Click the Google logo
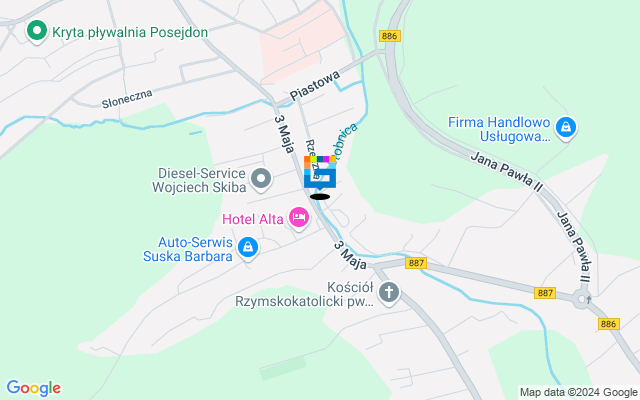This screenshot has width=640, height=400. (33, 388)
